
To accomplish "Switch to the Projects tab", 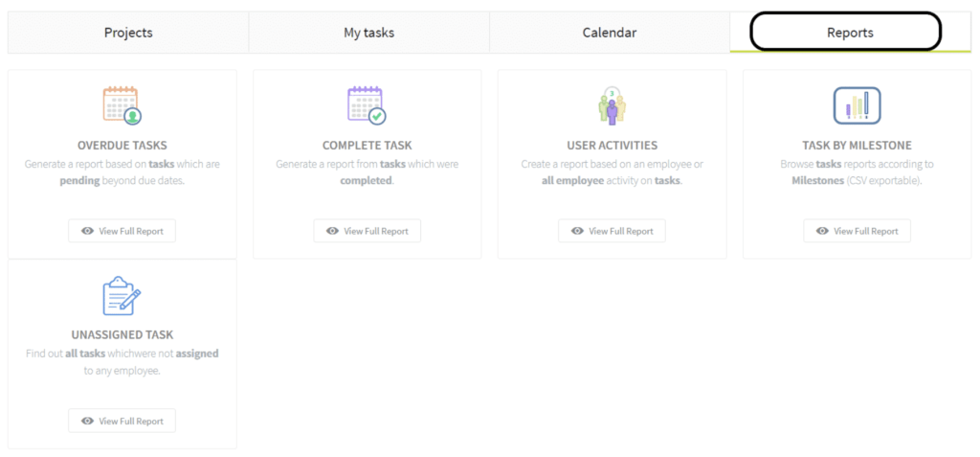I will coord(128,33).
